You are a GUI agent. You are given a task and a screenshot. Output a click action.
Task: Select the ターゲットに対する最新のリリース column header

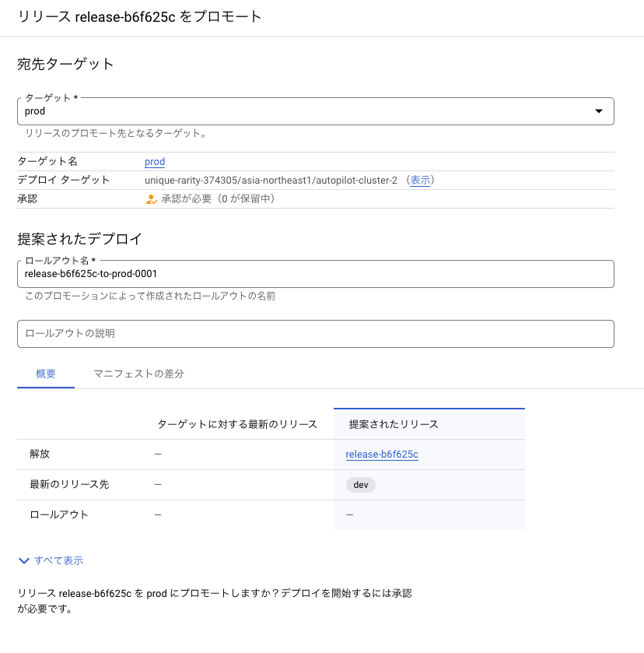[x=237, y=424]
